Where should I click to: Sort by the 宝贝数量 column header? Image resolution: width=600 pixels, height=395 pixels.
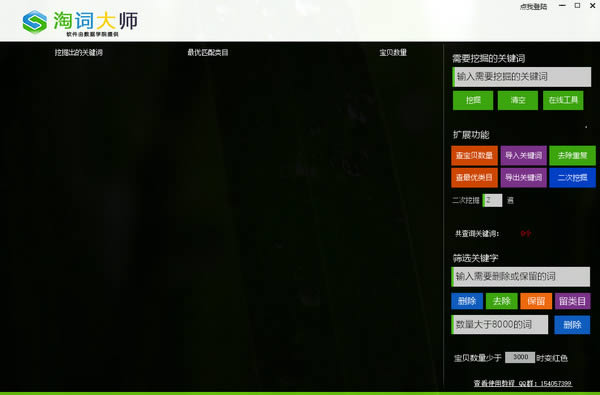[x=393, y=52]
